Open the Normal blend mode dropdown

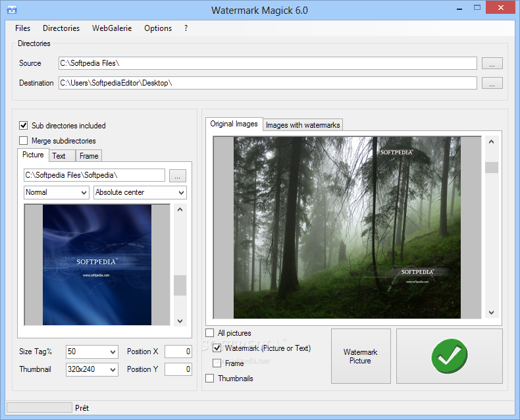coord(57,192)
